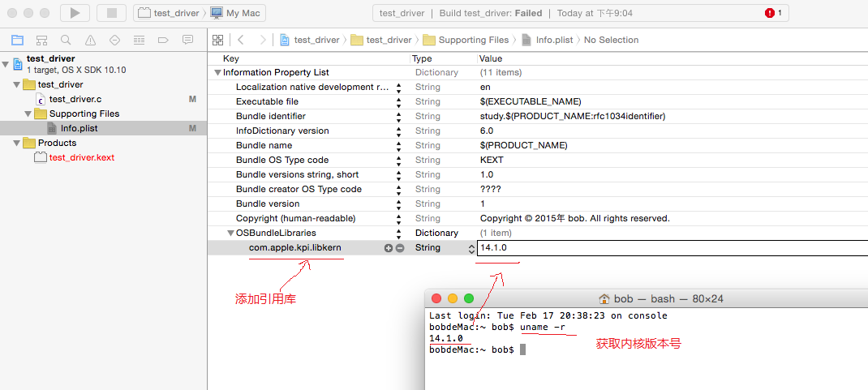Click the Copyright value cell

(x=575, y=218)
